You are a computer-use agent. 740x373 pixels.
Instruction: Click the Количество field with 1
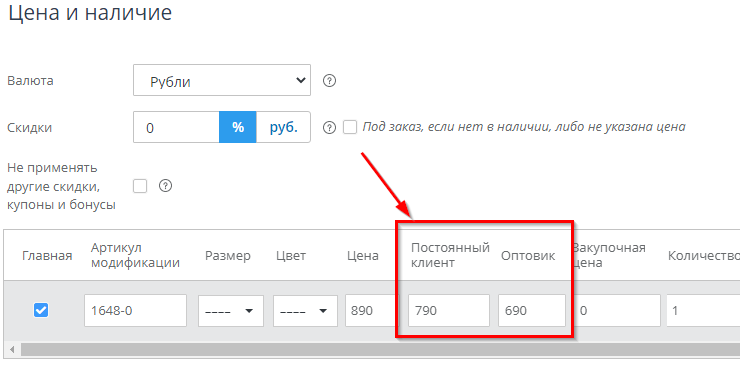[x=703, y=311]
